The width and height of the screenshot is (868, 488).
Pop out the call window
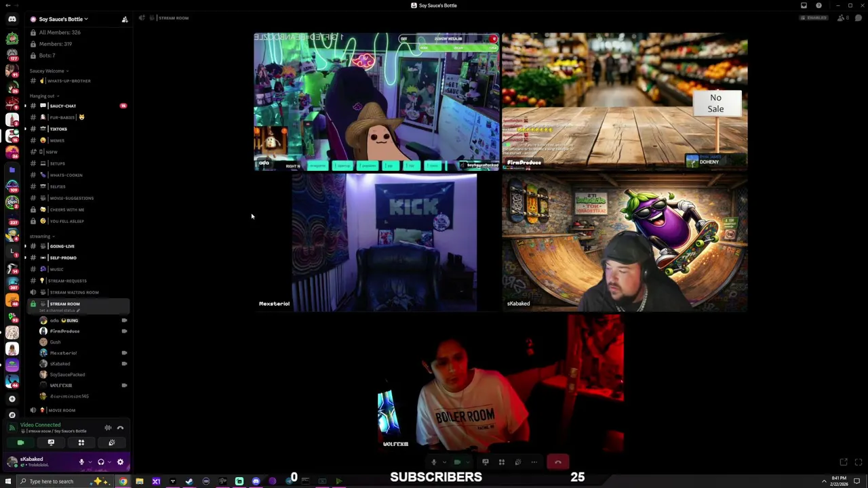point(844,462)
